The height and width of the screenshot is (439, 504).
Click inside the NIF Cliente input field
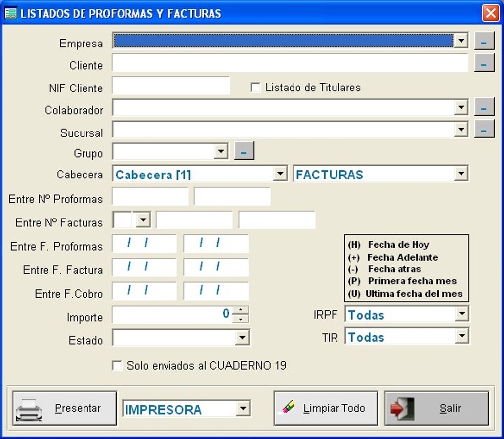click(170, 85)
